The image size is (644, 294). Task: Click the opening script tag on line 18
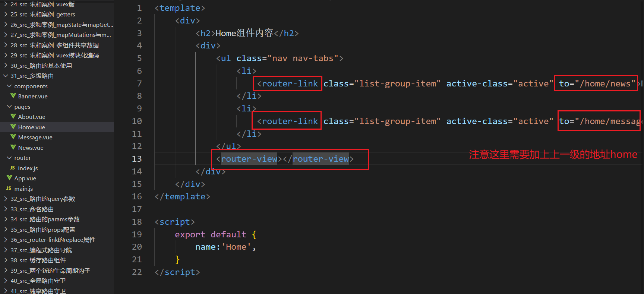[175, 222]
